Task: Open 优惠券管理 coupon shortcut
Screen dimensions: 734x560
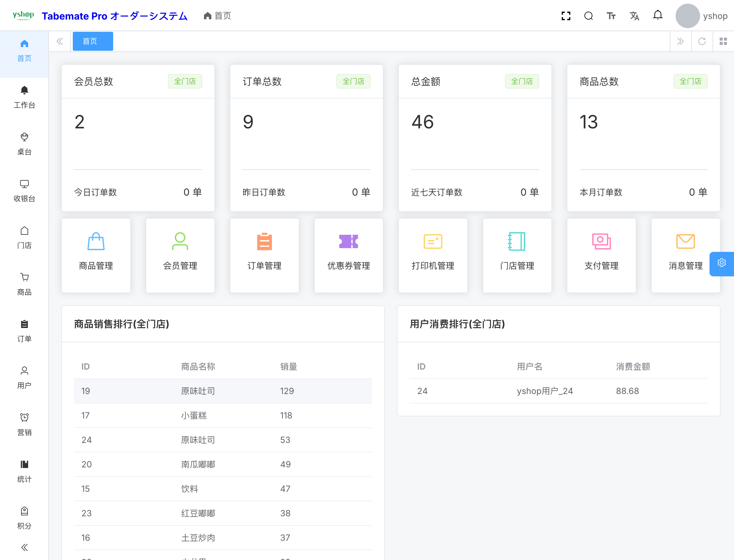Action: 348,255
